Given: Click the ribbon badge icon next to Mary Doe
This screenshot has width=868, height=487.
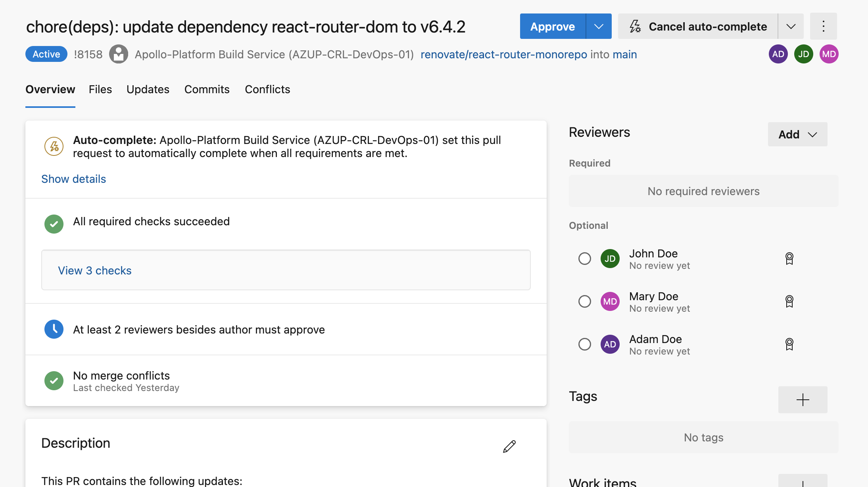Looking at the screenshot, I should 789,301.
